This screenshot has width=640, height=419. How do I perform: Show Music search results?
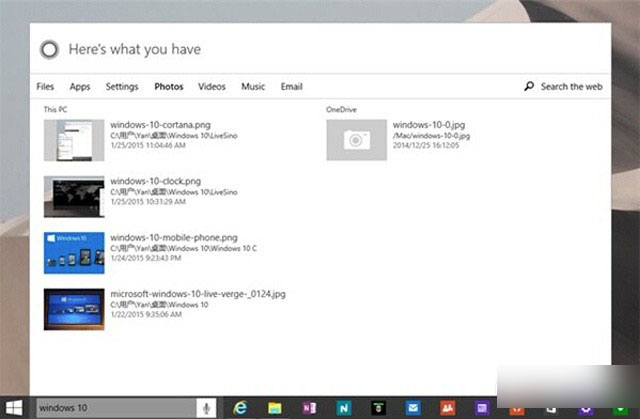tap(253, 87)
